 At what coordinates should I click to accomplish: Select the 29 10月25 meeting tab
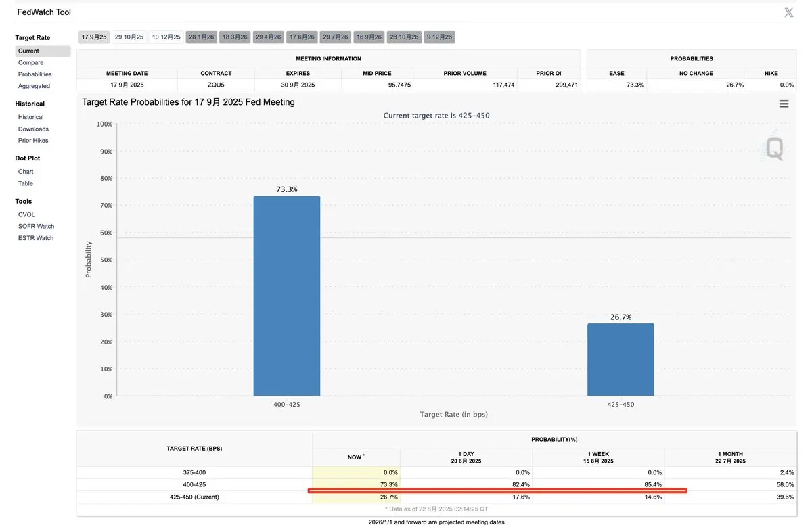129,37
